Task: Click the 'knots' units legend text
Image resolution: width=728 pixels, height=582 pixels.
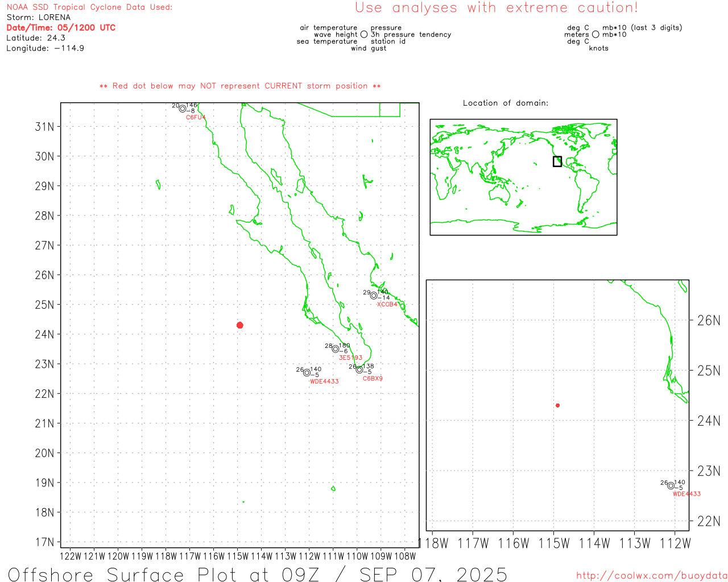Action: 598,48
